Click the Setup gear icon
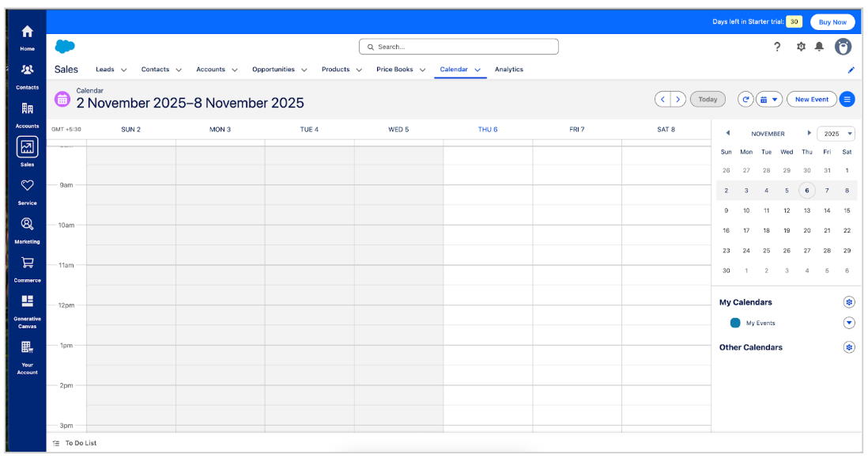 coord(799,47)
